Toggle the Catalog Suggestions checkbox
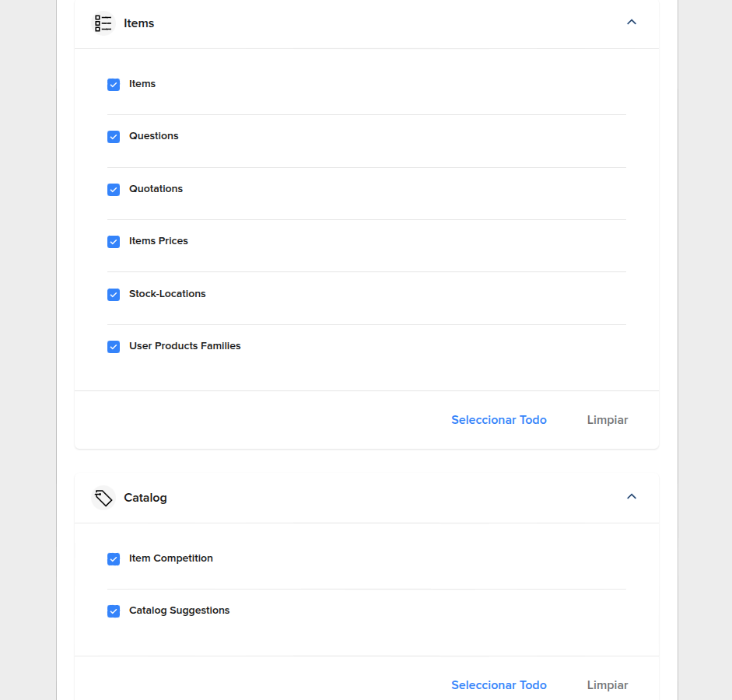732x700 pixels. point(114,611)
